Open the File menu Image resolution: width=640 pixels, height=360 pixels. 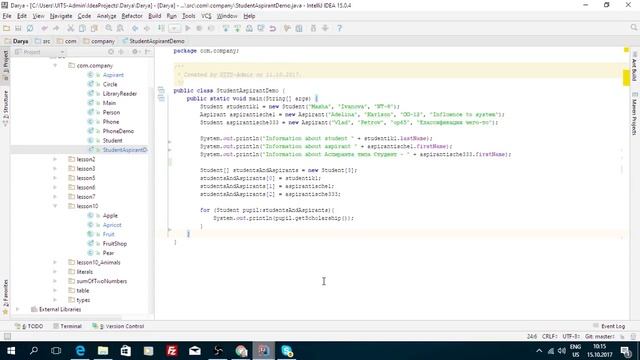[x=7, y=16]
